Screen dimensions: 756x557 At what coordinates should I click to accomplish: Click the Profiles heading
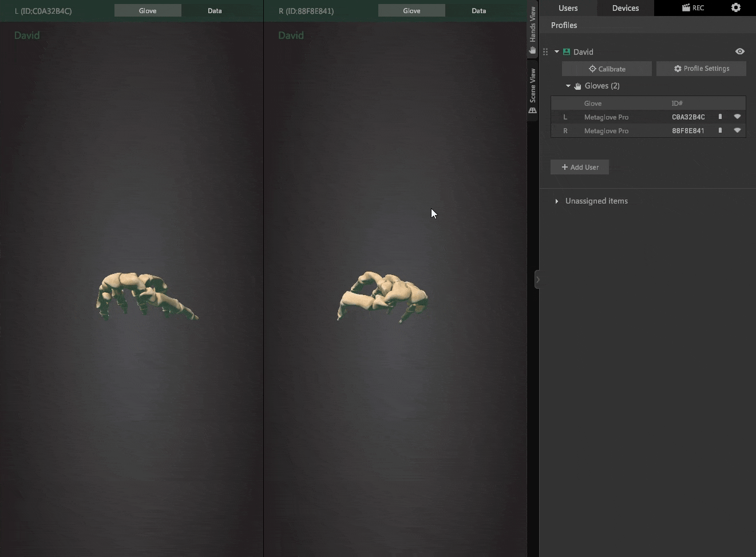(x=564, y=25)
